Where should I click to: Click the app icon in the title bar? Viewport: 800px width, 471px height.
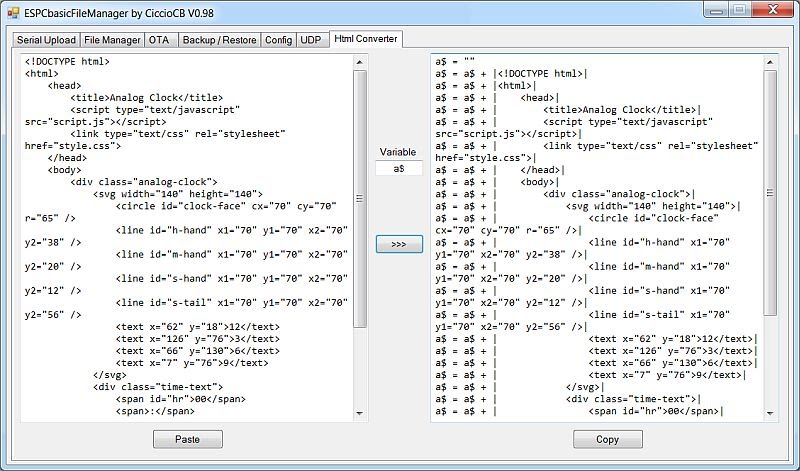point(13,12)
